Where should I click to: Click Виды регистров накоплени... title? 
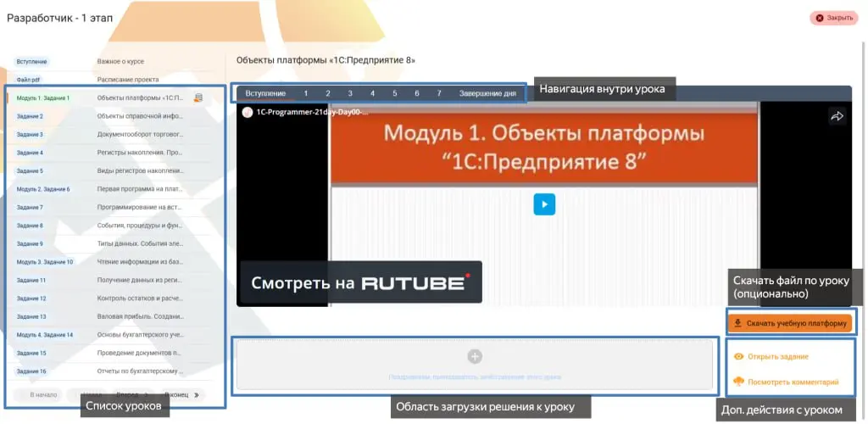coord(140,171)
